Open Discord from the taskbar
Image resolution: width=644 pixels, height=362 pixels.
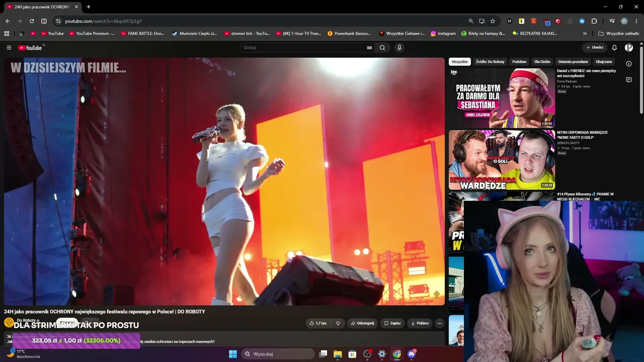412,354
